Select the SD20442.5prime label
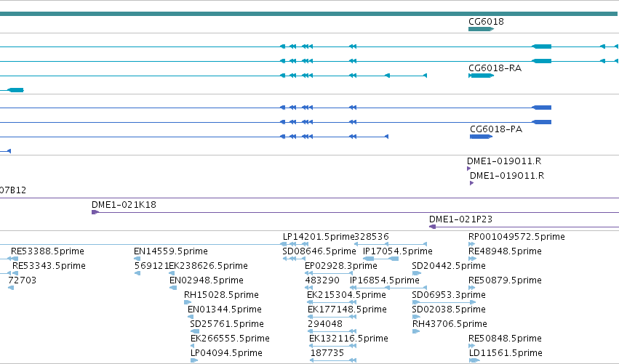Image resolution: width=619 pixels, height=364 pixels. point(449,266)
